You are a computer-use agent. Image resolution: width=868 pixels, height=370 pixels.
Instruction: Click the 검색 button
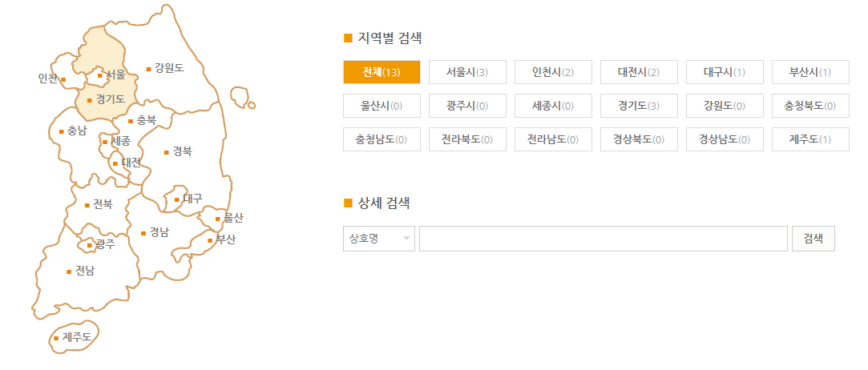pos(813,239)
